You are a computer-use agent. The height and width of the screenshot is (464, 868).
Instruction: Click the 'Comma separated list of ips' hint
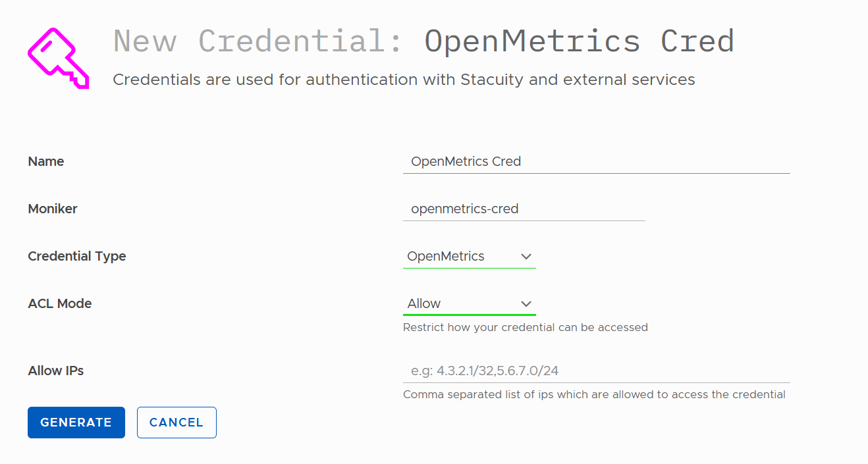[x=594, y=395]
